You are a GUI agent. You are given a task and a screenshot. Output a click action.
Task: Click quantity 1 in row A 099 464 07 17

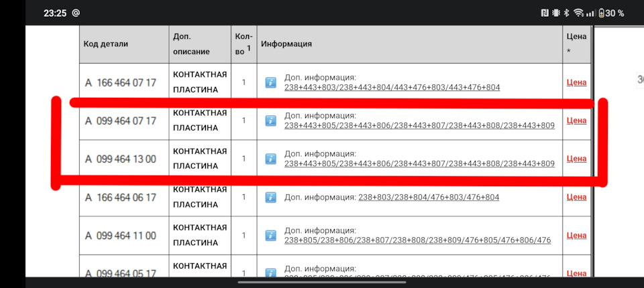coord(244,120)
